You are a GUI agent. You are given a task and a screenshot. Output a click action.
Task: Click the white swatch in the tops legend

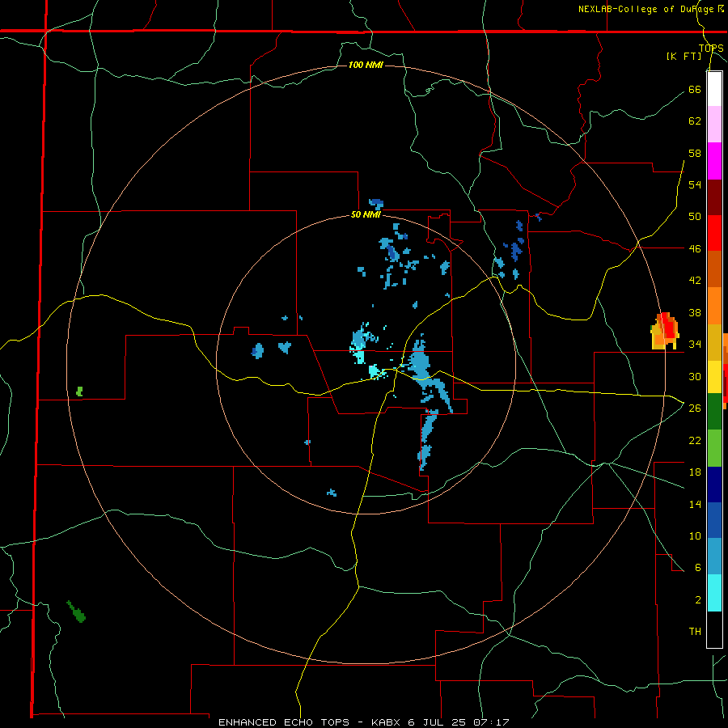pyautogui.click(x=714, y=89)
